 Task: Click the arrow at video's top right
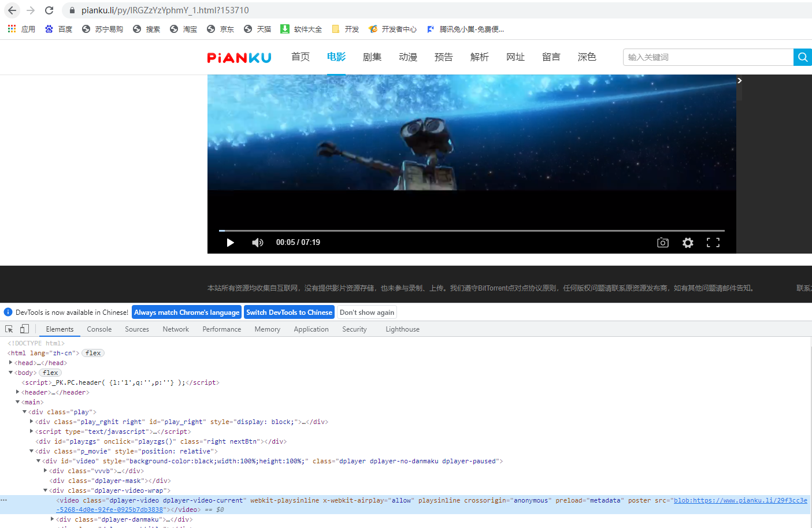point(739,80)
